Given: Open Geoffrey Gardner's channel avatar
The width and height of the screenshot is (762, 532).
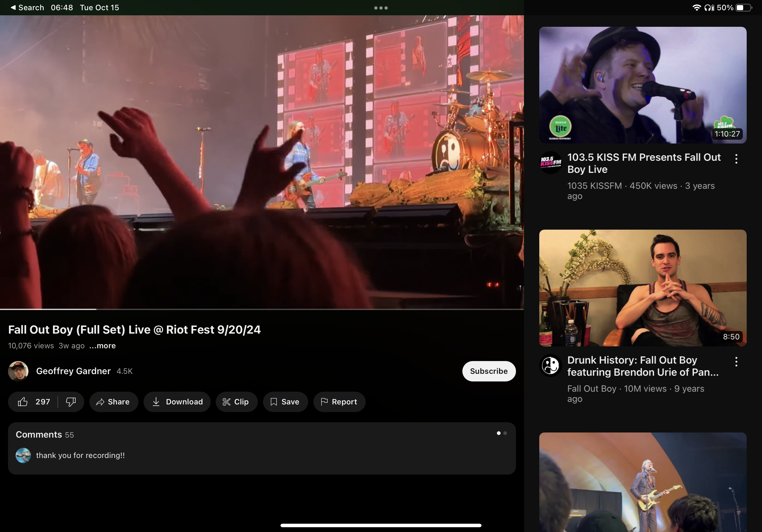Looking at the screenshot, I should point(18,371).
